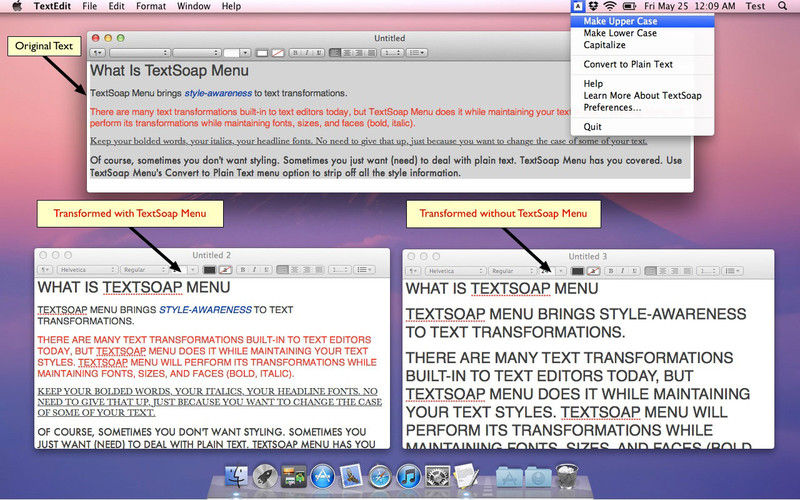Launch Safari compass icon in Dock
The image size is (800, 500).
[x=380, y=478]
